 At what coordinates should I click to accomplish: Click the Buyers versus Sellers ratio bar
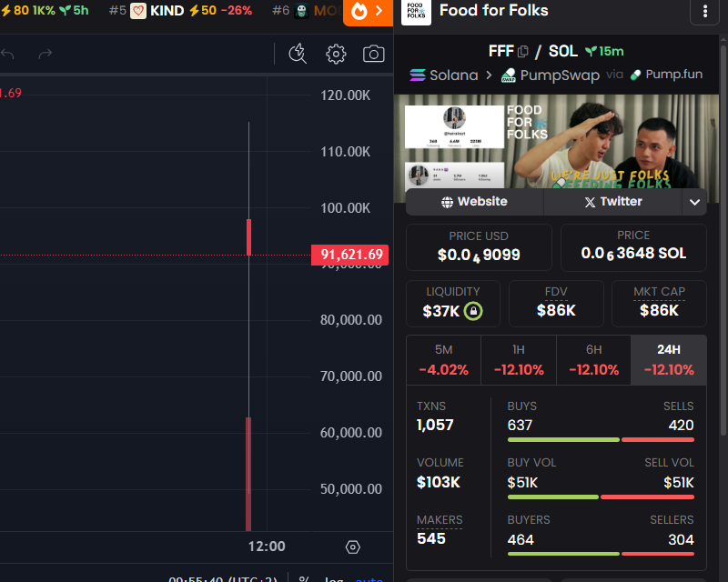click(x=601, y=554)
